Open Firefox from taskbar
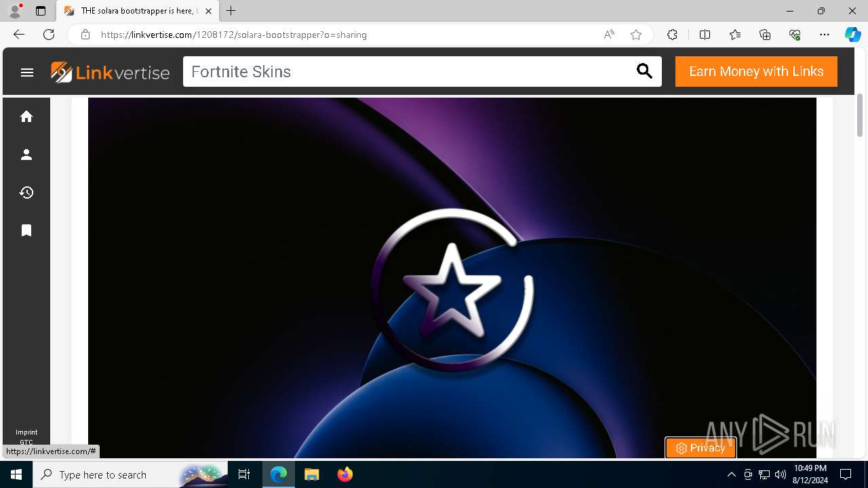This screenshot has width=868, height=488. [x=345, y=474]
